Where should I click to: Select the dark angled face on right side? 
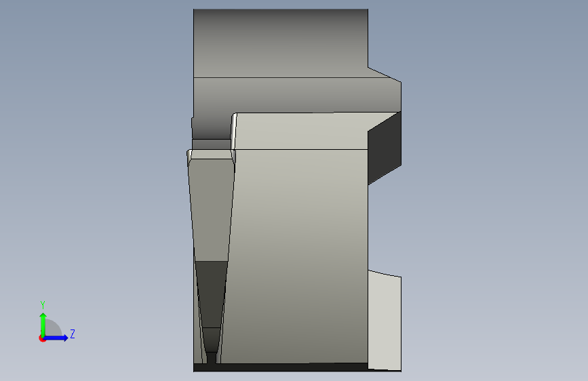coord(385,148)
